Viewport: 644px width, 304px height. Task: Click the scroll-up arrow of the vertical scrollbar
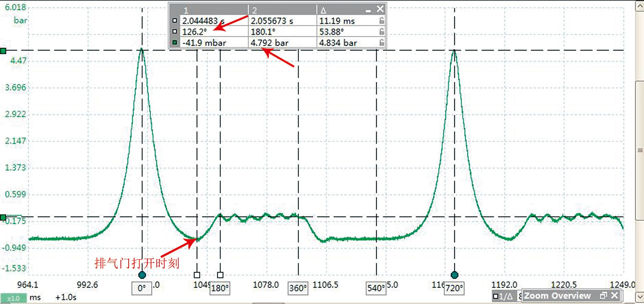coord(640,6)
